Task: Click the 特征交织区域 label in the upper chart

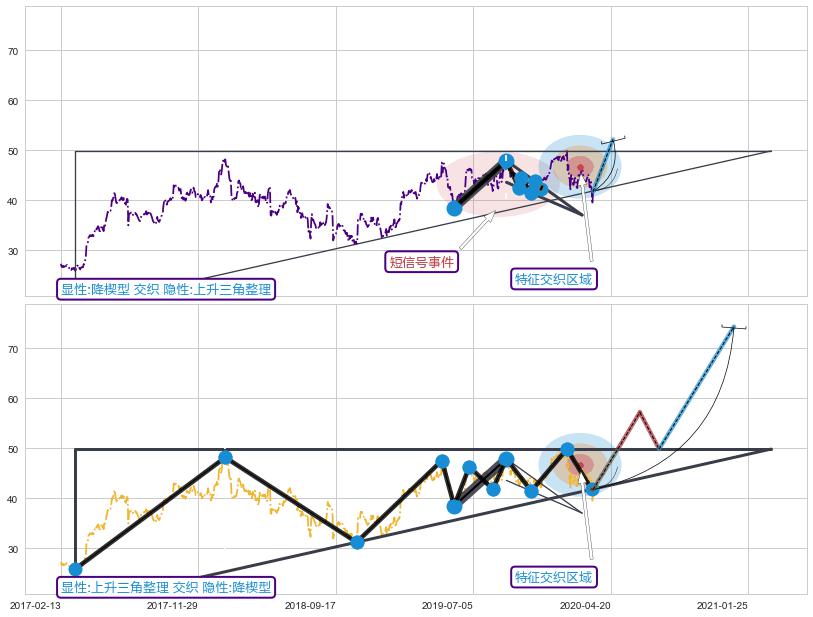Action: point(553,279)
